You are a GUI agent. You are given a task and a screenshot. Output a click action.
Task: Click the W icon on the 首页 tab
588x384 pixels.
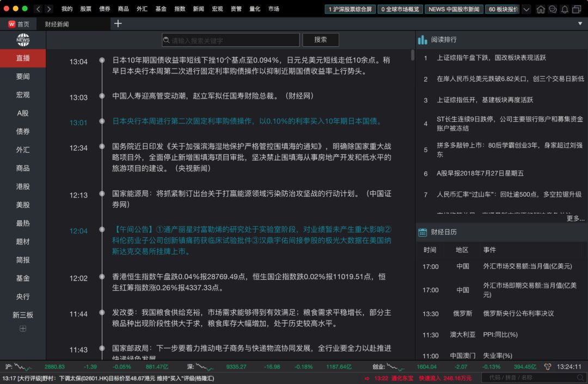tap(11, 23)
